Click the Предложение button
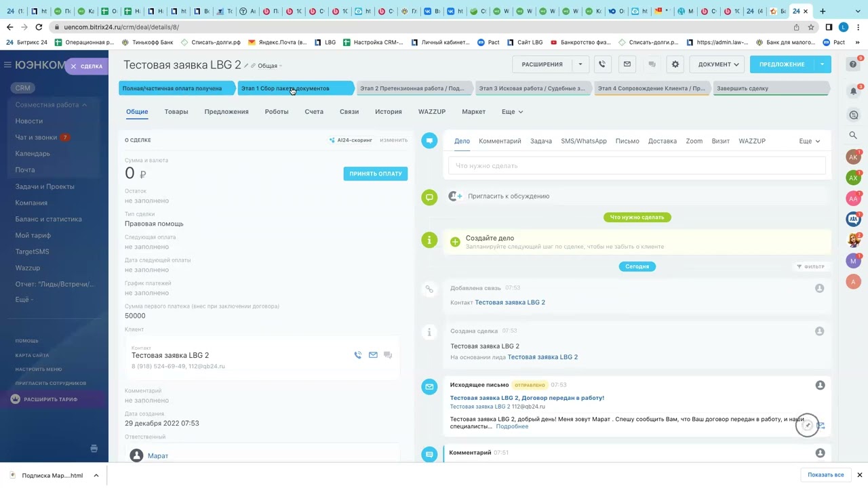The image size is (868, 488). click(x=782, y=64)
